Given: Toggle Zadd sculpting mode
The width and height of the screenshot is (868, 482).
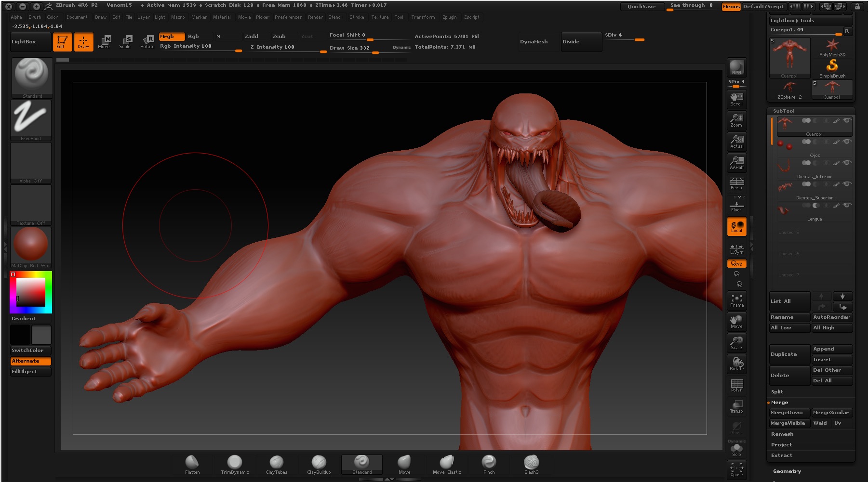Looking at the screenshot, I should [x=253, y=36].
